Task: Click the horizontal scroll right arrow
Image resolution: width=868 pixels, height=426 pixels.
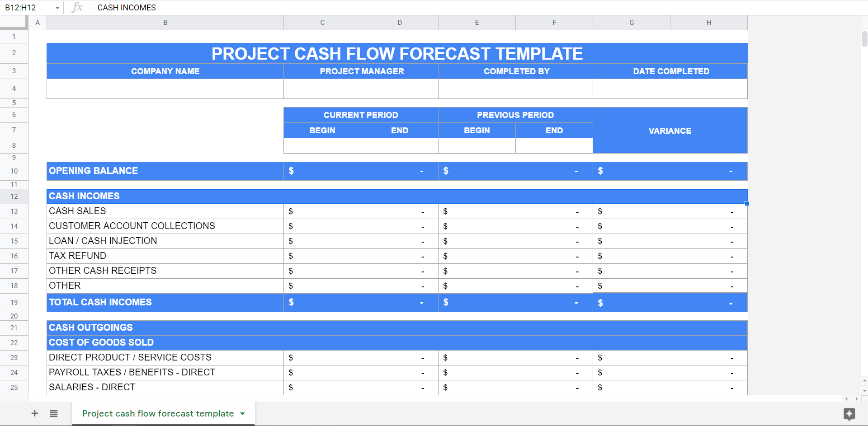Action: tap(857, 398)
